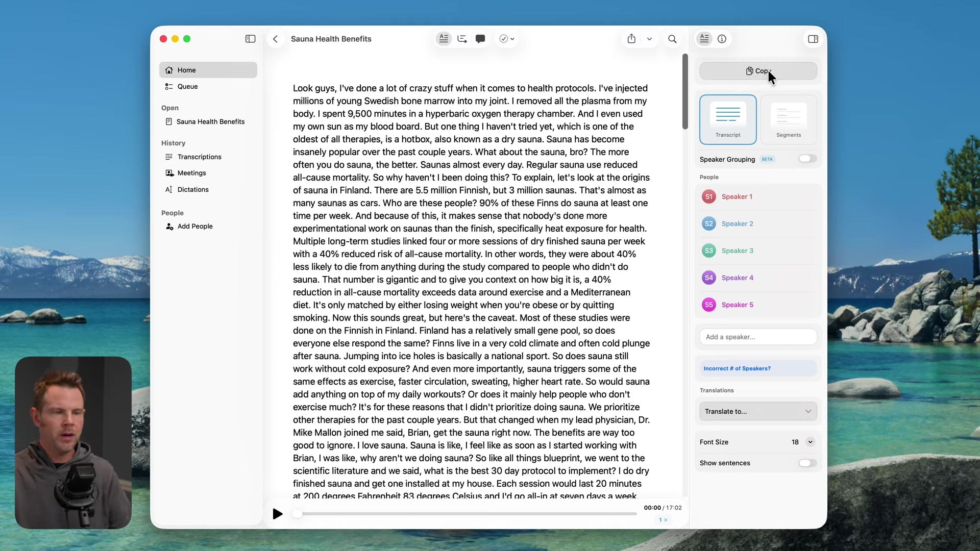Open Queue in sidebar
The width and height of the screenshot is (980, 551).
(x=208, y=87)
